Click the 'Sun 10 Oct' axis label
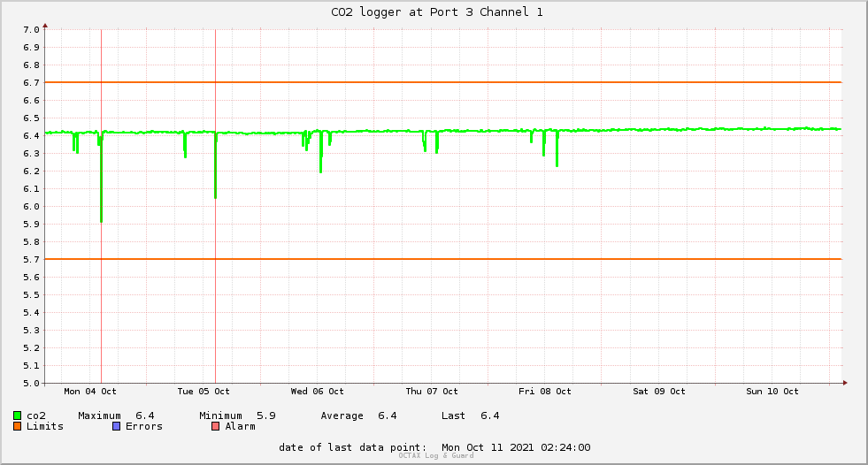Image resolution: width=868 pixels, height=465 pixels. [772, 391]
